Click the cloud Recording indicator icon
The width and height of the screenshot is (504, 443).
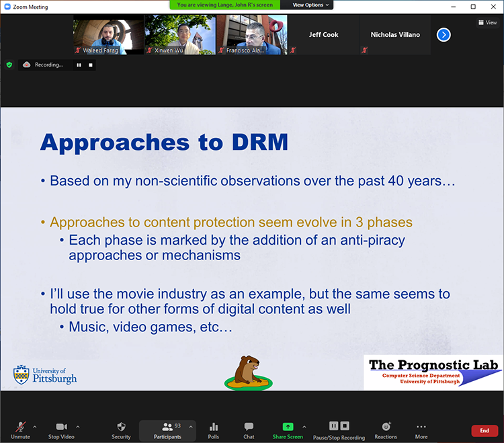click(27, 65)
